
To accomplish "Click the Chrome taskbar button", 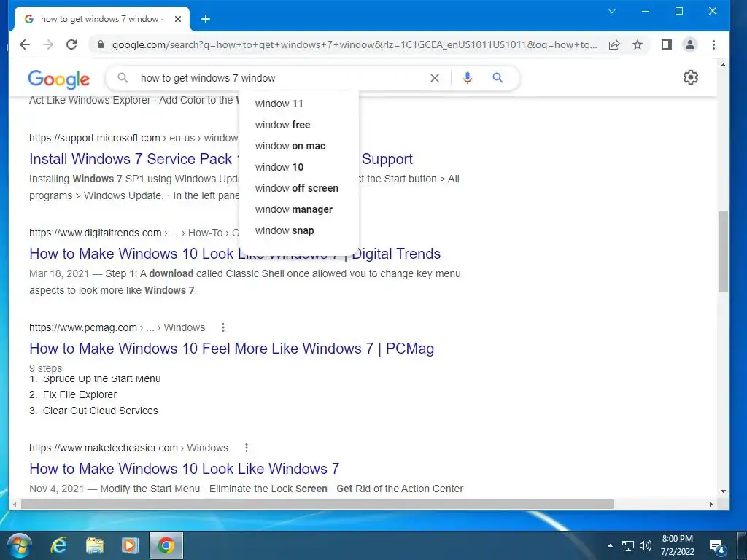I will 166,545.
